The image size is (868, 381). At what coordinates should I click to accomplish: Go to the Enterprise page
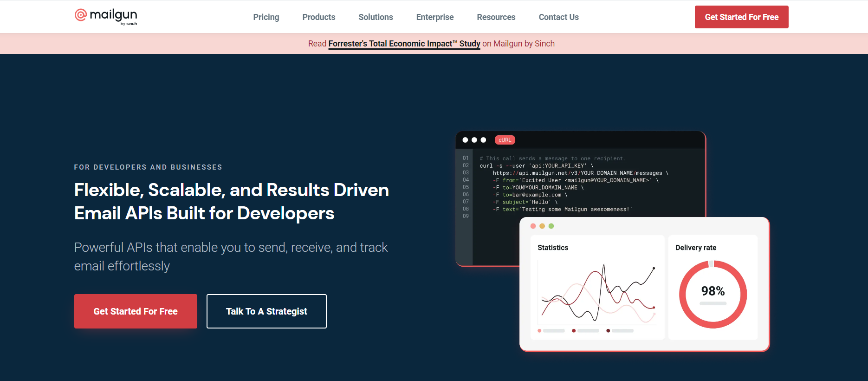point(435,17)
